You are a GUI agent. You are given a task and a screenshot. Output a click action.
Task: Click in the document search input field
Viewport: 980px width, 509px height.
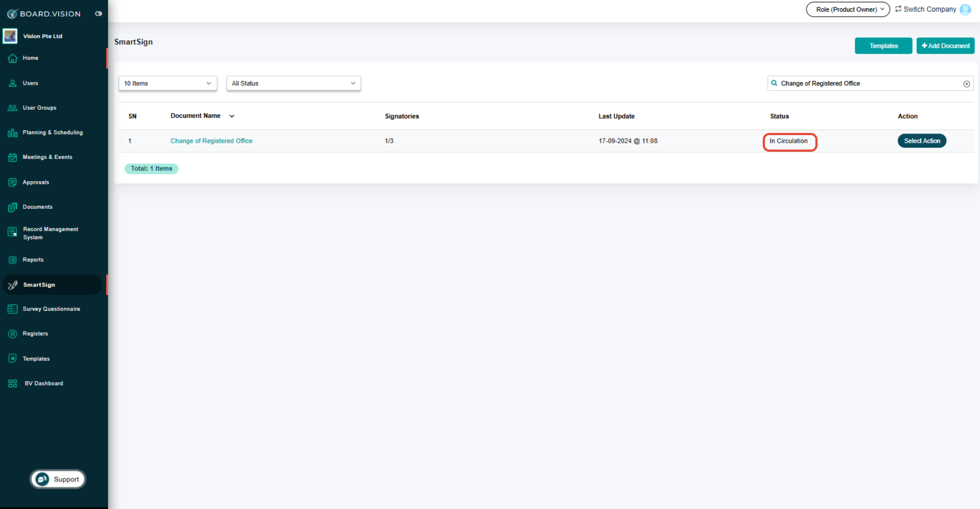click(x=870, y=84)
